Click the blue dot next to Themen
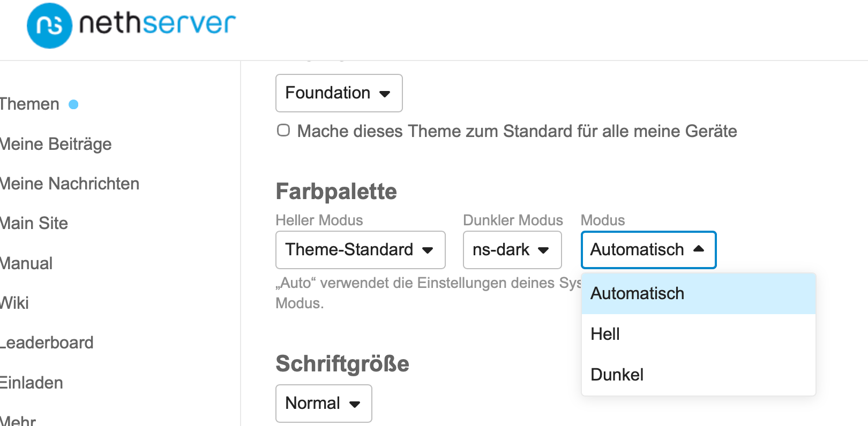Image resolution: width=868 pixels, height=426 pixels. coord(73,104)
